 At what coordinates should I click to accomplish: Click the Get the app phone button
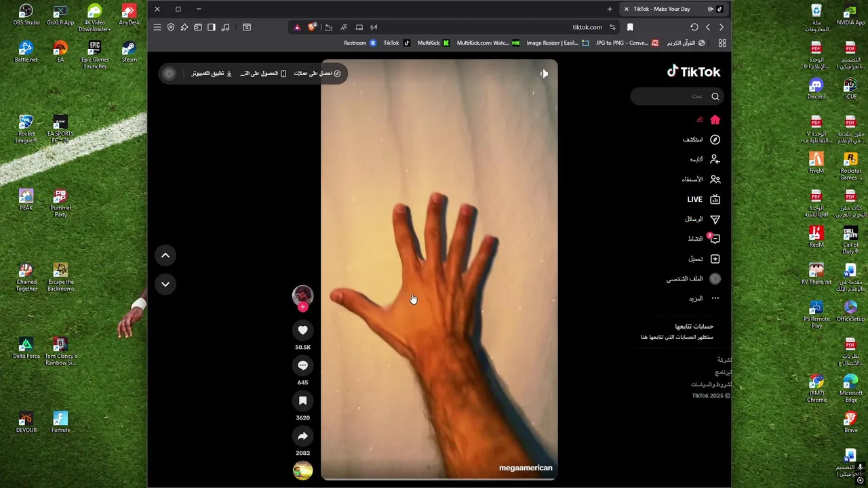click(x=263, y=73)
